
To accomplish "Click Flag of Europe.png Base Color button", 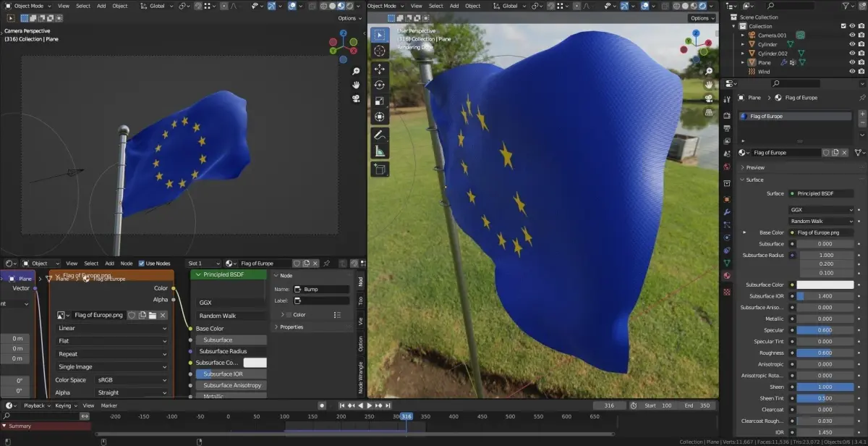I will tap(822, 232).
